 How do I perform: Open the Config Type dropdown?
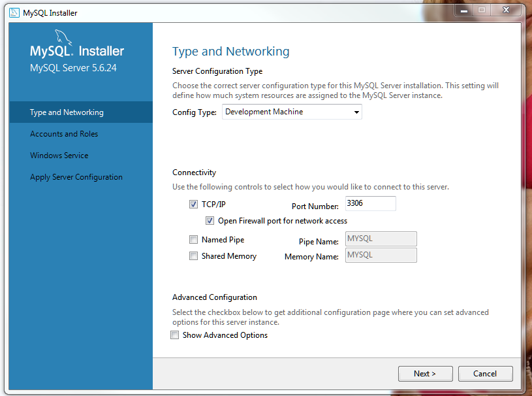click(x=292, y=112)
